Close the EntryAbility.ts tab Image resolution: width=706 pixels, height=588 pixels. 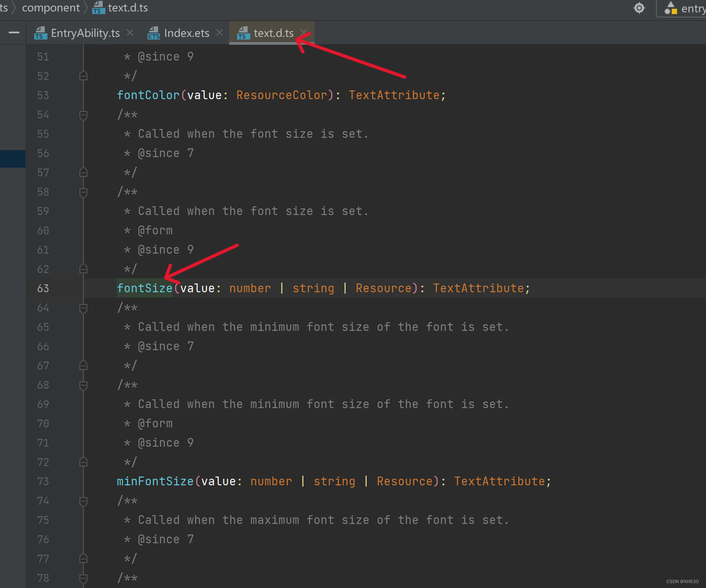coord(130,33)
